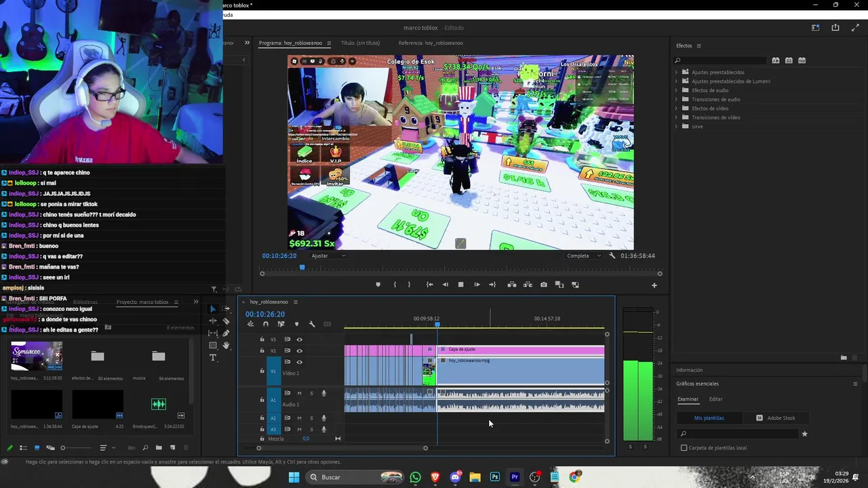Step forward one frame in Program monitor
Image resolution: width=868 pixels, height=488 pixels.
pyautogui.click(x=477, y=285)
